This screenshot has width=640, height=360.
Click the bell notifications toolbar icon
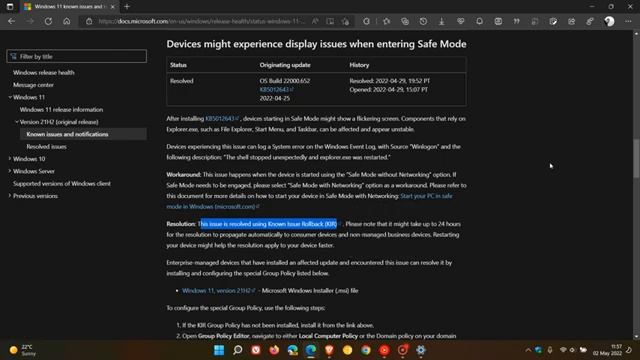point(479,21)
